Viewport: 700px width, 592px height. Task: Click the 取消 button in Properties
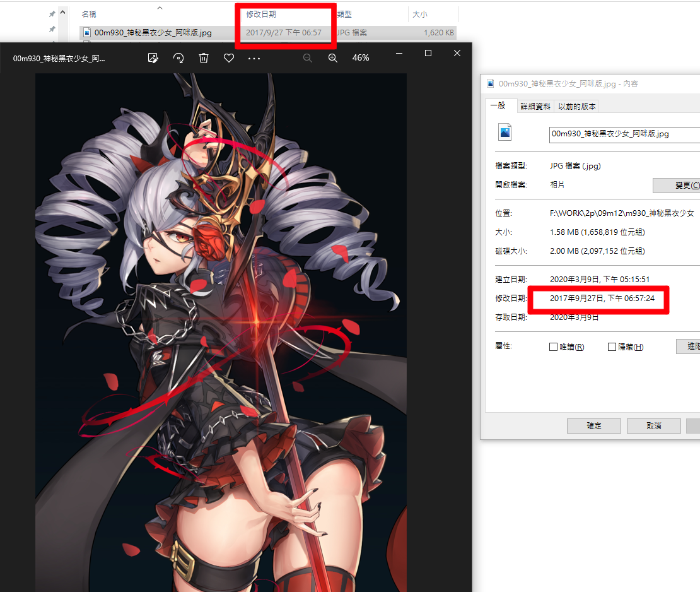pyautogui.click(x=653, y=426)
